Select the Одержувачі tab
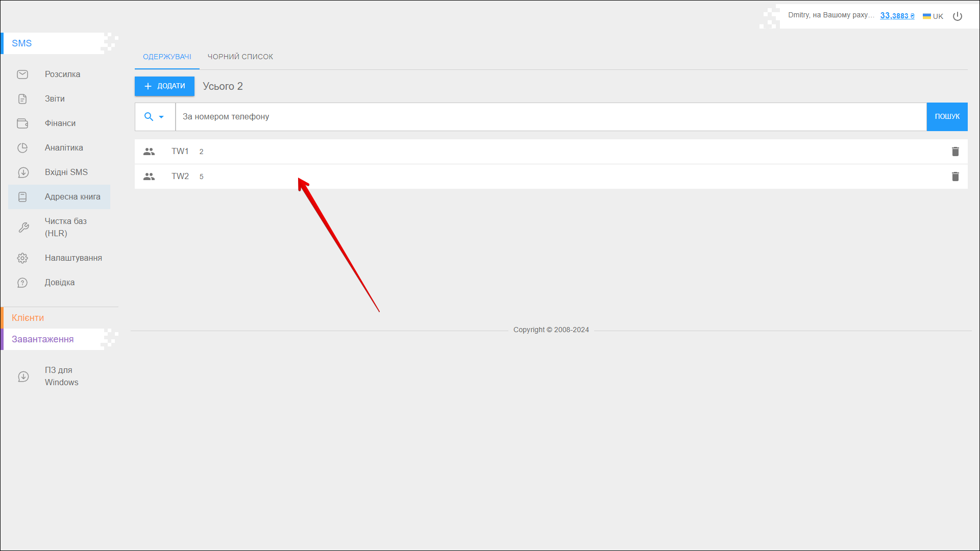Image resolution: width=980 pixels, height=551 pixels. (167, 57)
